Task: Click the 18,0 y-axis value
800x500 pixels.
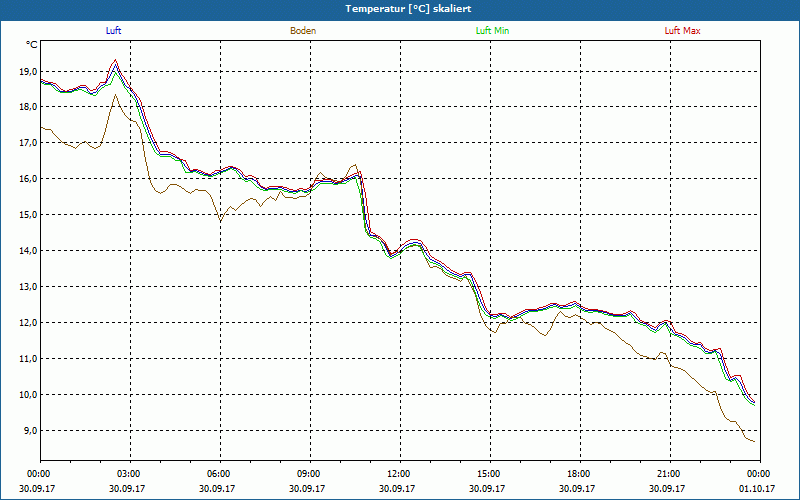Action: click(29, 107)
